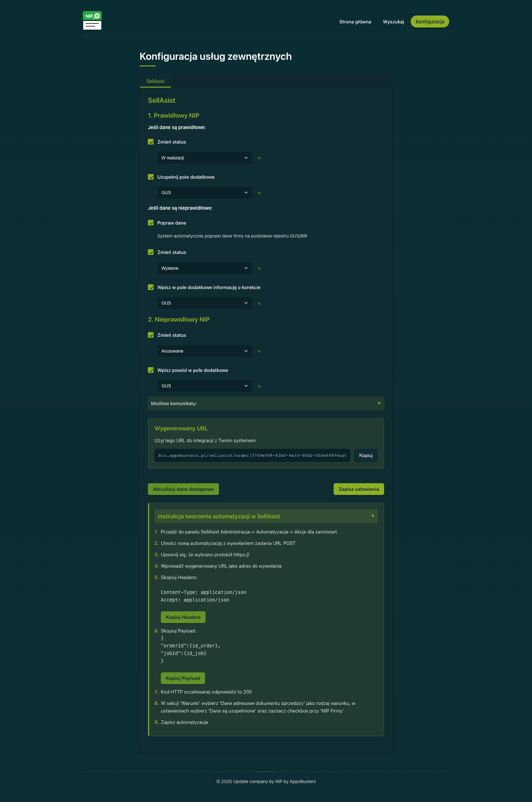Refresh GUS field under informację o korekcie
Viewport: 532px width, 802px height.
[x=259, y=303]
